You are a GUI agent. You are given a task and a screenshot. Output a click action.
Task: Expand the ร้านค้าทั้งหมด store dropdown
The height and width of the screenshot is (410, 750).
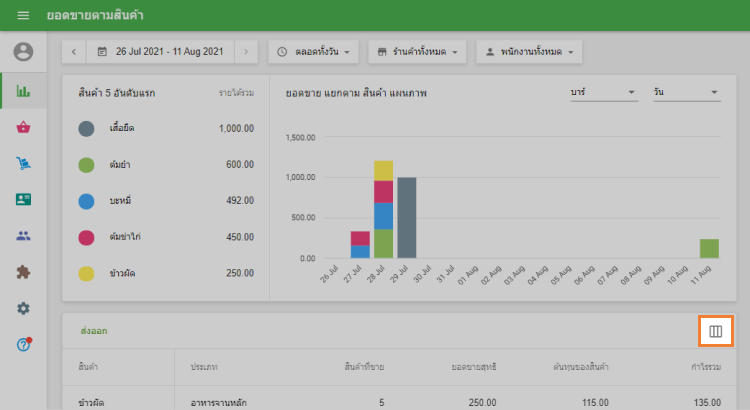pos(417,51)
